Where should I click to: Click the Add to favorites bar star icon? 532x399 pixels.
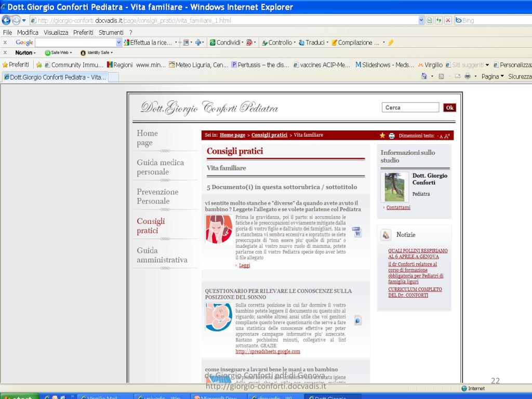coord(39,64)
